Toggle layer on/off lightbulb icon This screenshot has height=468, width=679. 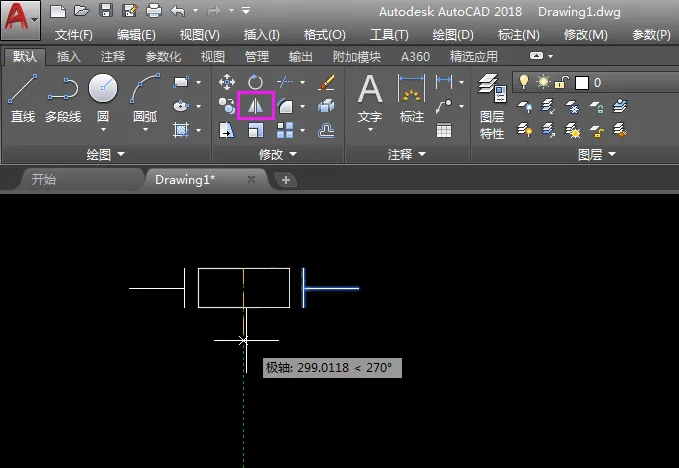coord(523,81)
